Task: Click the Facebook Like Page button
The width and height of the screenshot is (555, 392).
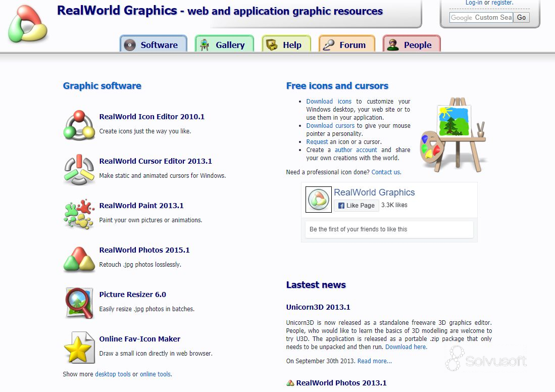Action: [357, 205]
